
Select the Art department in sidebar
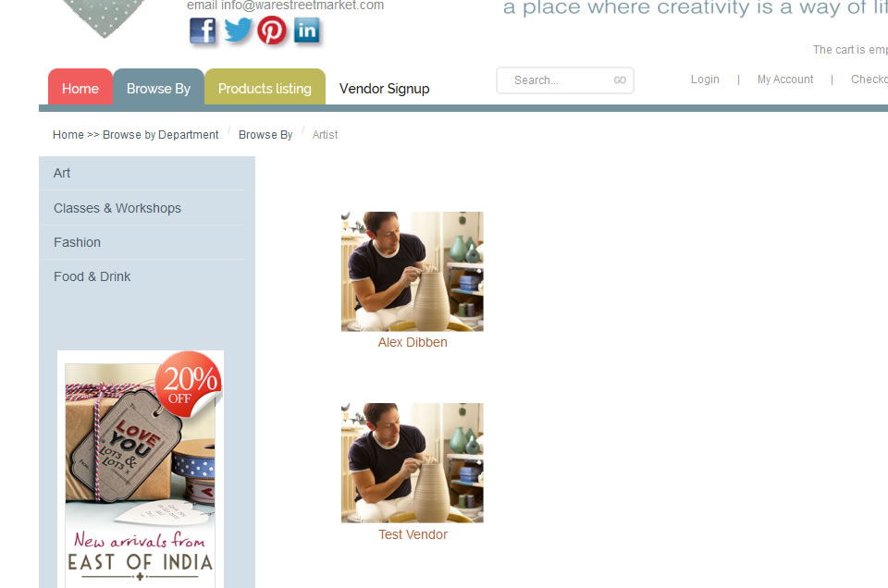(142, 173)
